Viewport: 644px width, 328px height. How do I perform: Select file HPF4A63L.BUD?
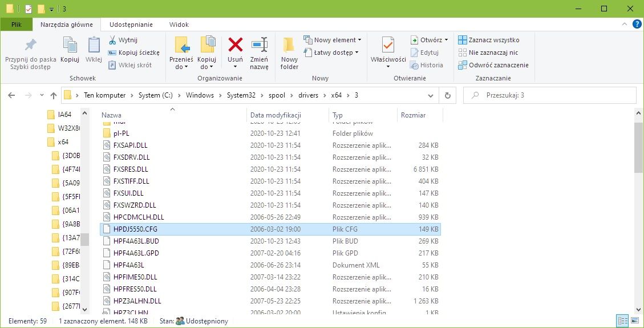click(x=270, y=241)
